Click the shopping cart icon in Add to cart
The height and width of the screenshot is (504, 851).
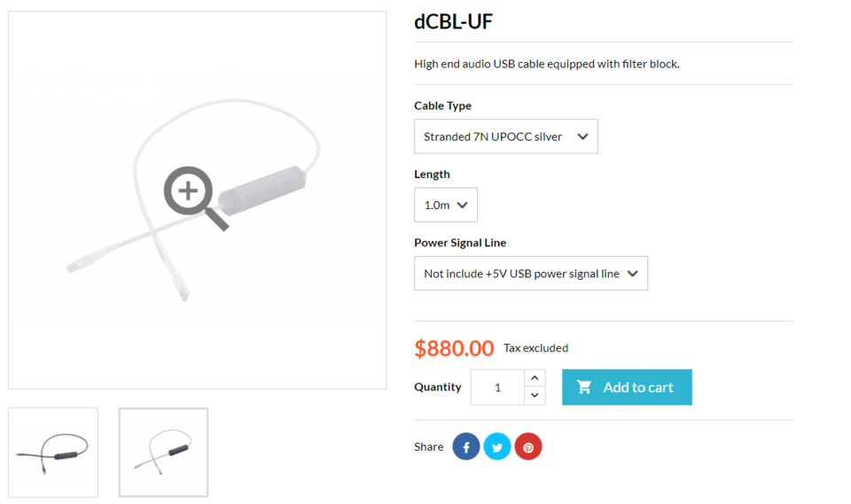[x=584, y=387]
